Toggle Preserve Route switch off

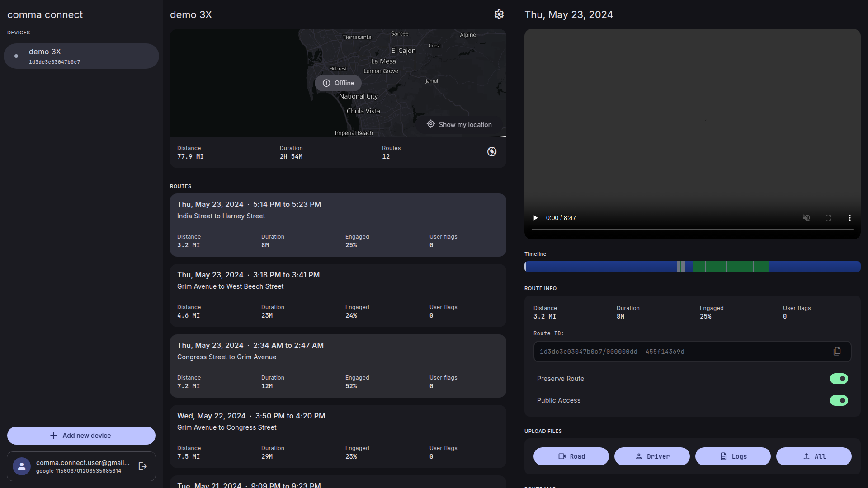coord(839,379)
